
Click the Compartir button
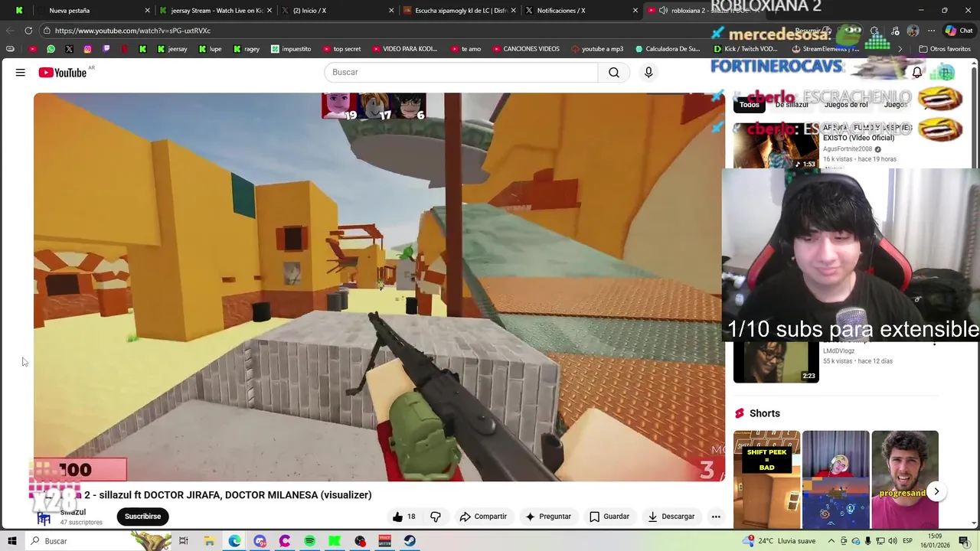pyautogui.click(x=483, y=517)
